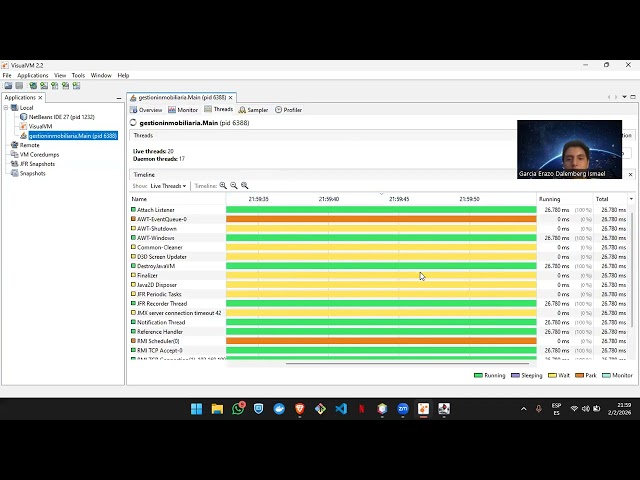The width and height of the screenshot is (640, 480).
Task: Click the Sleeping legend color swatch
Action: 516,376
